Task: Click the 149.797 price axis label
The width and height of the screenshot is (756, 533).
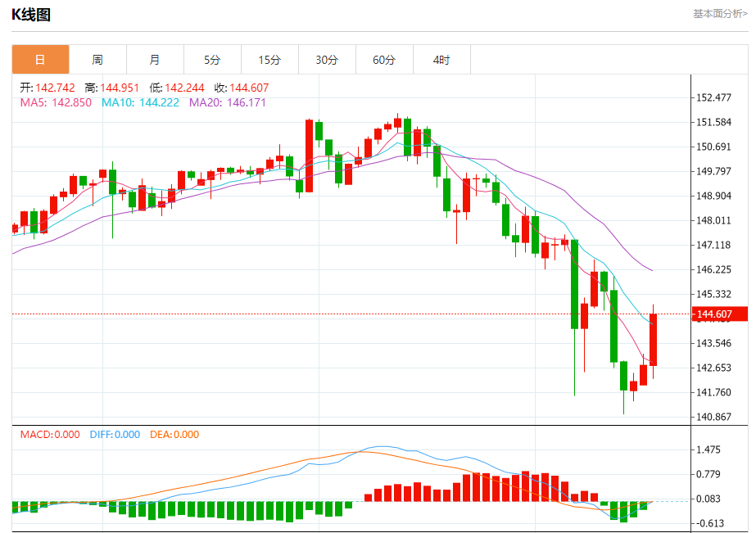Action: pos(713,171)
